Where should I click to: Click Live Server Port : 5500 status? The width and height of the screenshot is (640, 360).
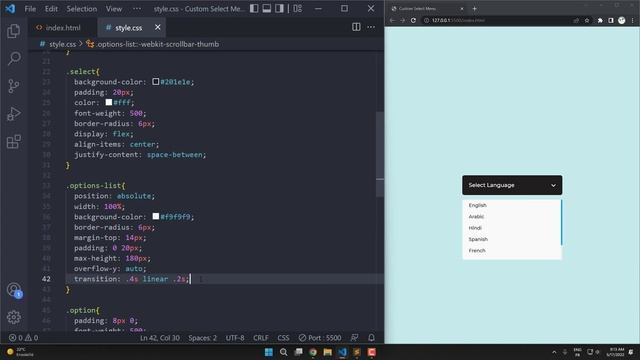click(320, 338)
